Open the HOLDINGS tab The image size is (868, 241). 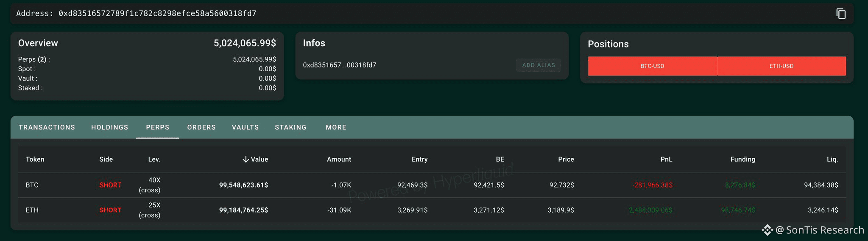pyautogui.click(x=109, y=127)
